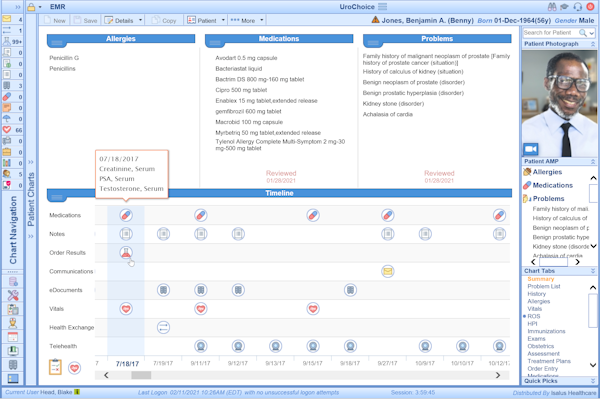Open the Order Entry chart tab
The height and width of the screenshot is (399, 600).
pos(542,369)
